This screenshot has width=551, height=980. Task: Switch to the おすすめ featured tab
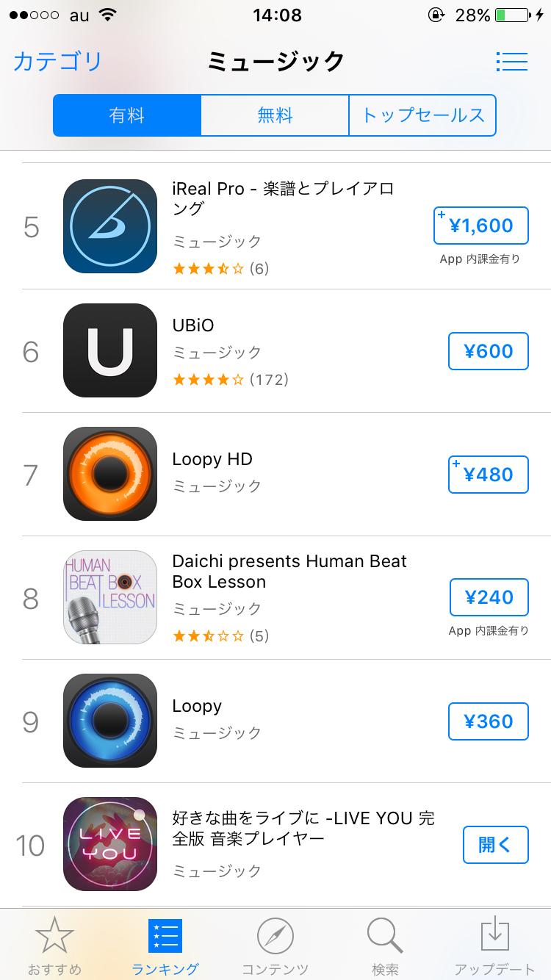point(54,945)
